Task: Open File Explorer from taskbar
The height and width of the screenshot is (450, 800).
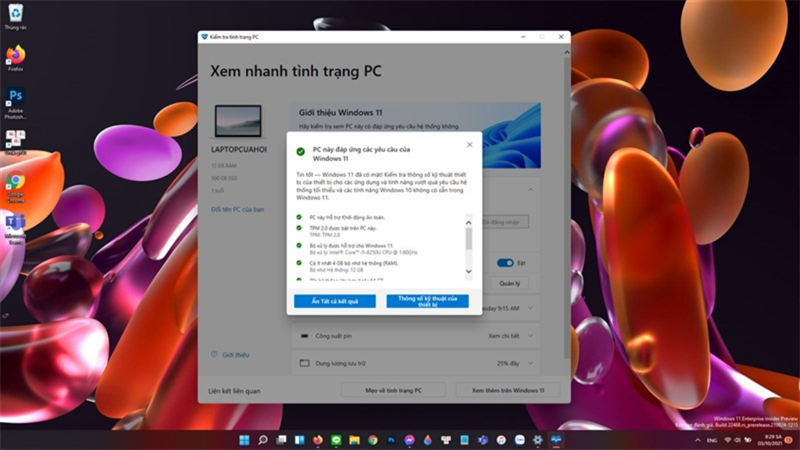Action: tap(355, 440)
